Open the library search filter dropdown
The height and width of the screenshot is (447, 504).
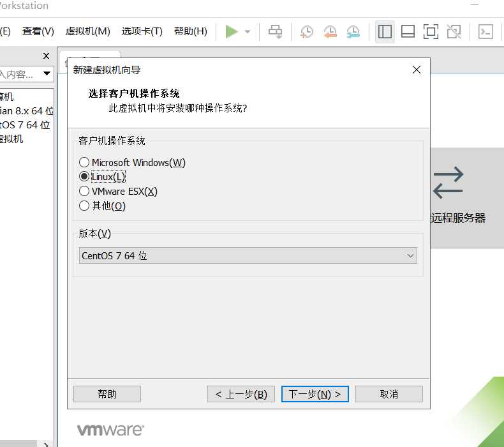[x=47, y=73]
